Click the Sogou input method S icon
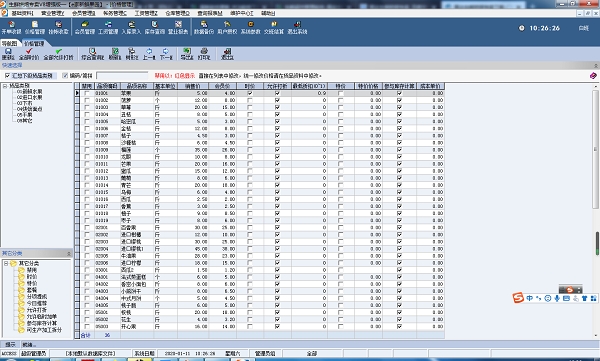Image resolution: width=600 pixels, height=361 pixels. [x=518, y=298]
